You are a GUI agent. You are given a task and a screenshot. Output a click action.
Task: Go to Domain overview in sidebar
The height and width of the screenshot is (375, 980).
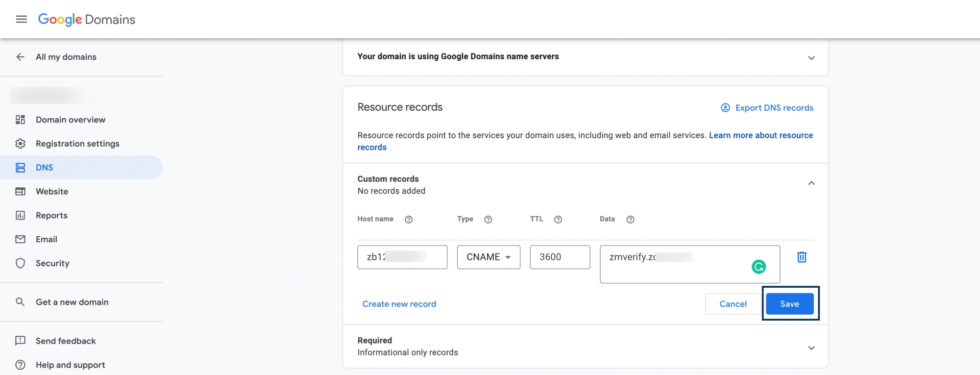point(70,120)
